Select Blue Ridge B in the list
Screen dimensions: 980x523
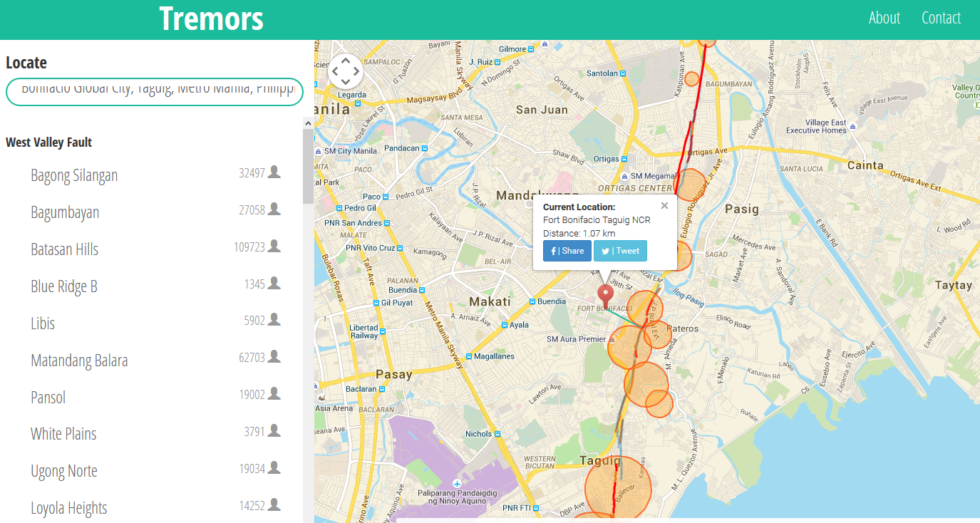63,286
